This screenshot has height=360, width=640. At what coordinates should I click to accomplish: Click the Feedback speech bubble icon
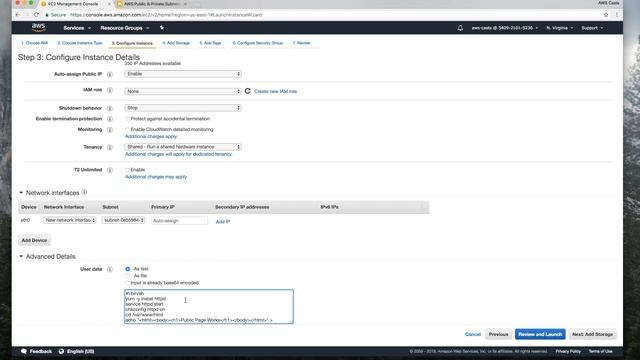tap(24, 351)
